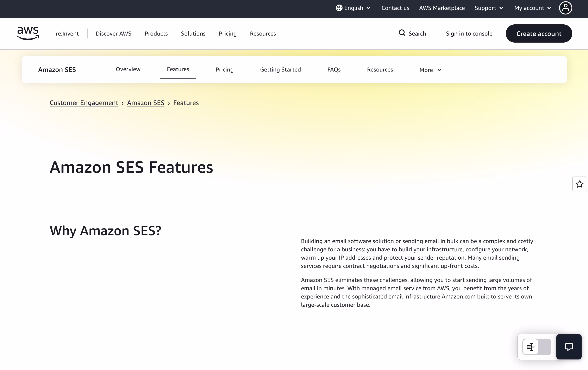Click the account profile avatar icon
This screenshot has height=370, width=588.
[x=565, y=8]
